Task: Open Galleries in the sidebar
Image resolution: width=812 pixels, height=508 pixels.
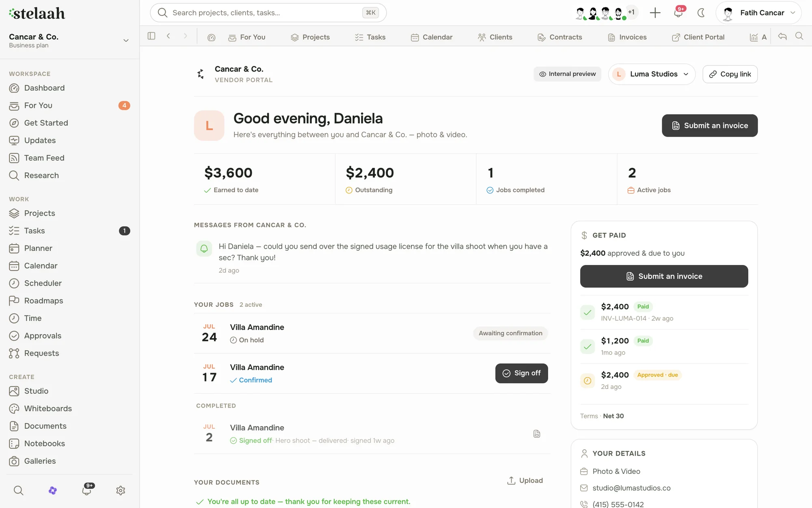Action: coord(69,460)
